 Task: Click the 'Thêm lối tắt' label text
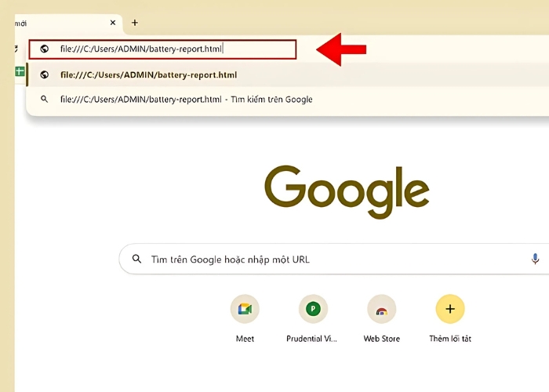[449, 339]
